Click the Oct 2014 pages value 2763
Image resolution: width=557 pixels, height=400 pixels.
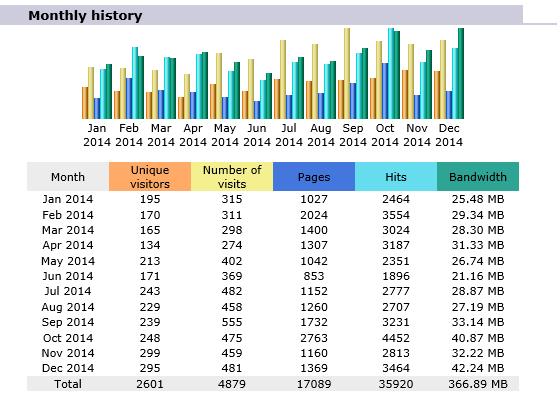(314, 338)
